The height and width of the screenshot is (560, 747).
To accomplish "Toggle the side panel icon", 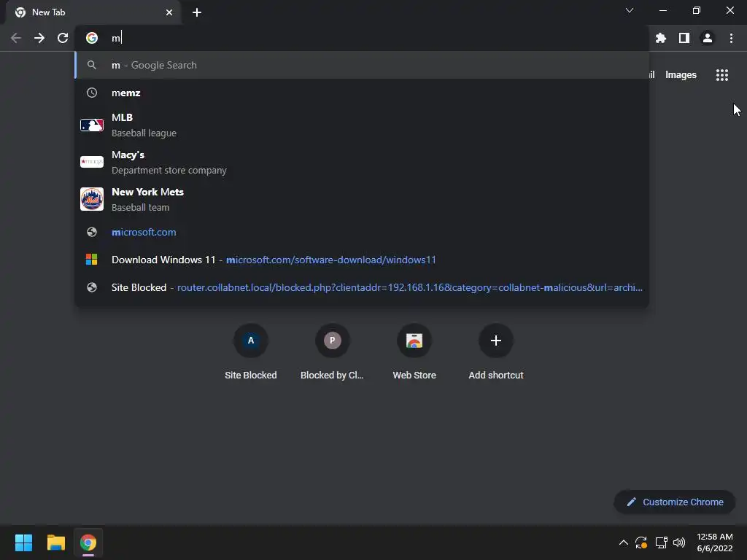I will click(x=684, y=38).
